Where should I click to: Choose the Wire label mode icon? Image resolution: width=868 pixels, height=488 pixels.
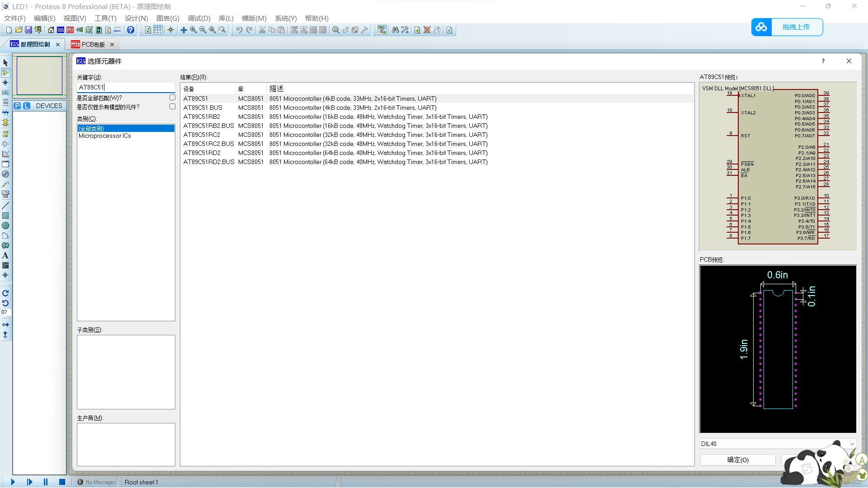coord(5,92)
